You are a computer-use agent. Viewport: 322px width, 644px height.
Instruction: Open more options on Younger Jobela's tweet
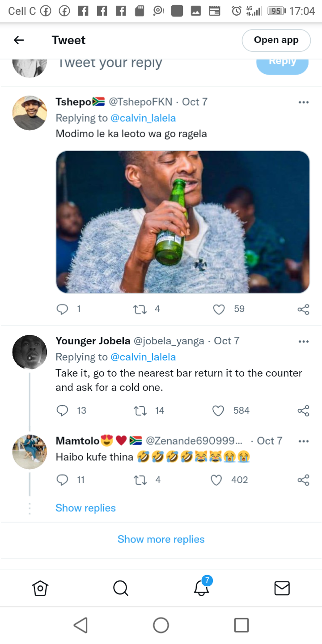pyautogui.click(x=304, y=341)
